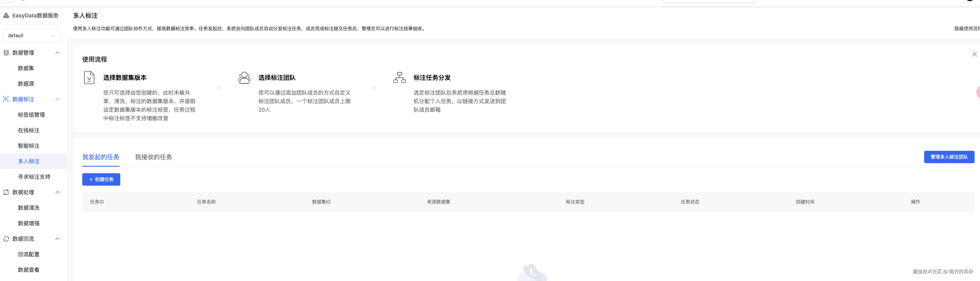
Task: Go to 数据清洗 menu item
Action: coord(29,208)
